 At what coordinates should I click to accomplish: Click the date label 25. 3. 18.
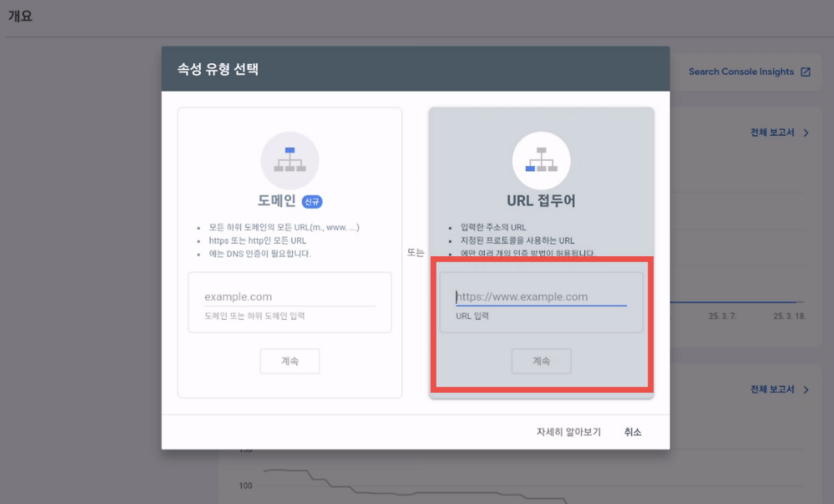[x=788, y=316]
